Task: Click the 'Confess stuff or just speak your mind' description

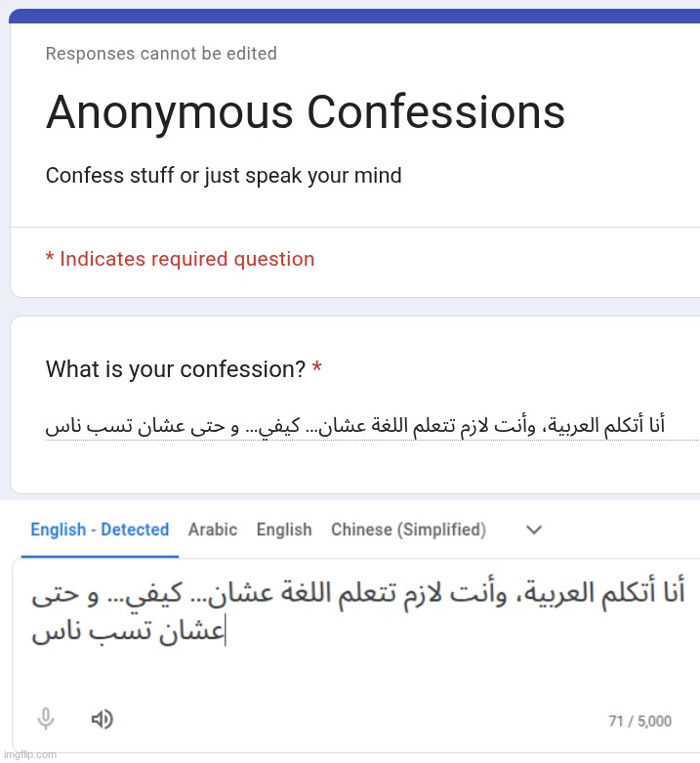Action: coord(224,176)
